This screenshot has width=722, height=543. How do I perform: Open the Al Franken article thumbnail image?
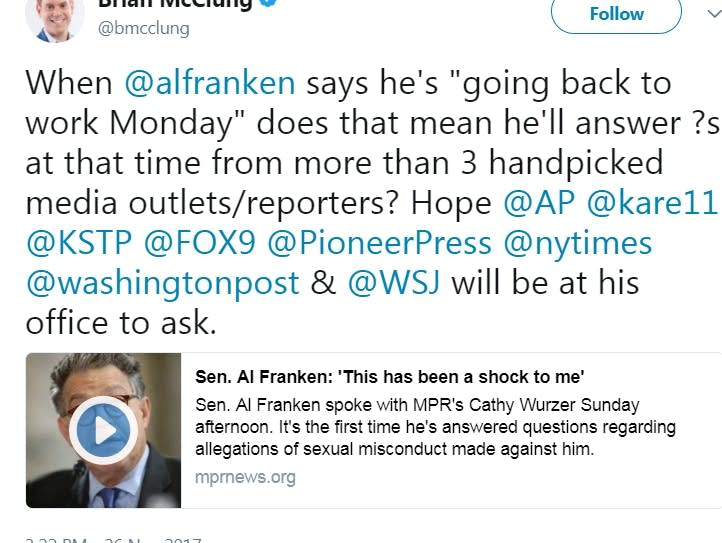(x=104, y=430)
